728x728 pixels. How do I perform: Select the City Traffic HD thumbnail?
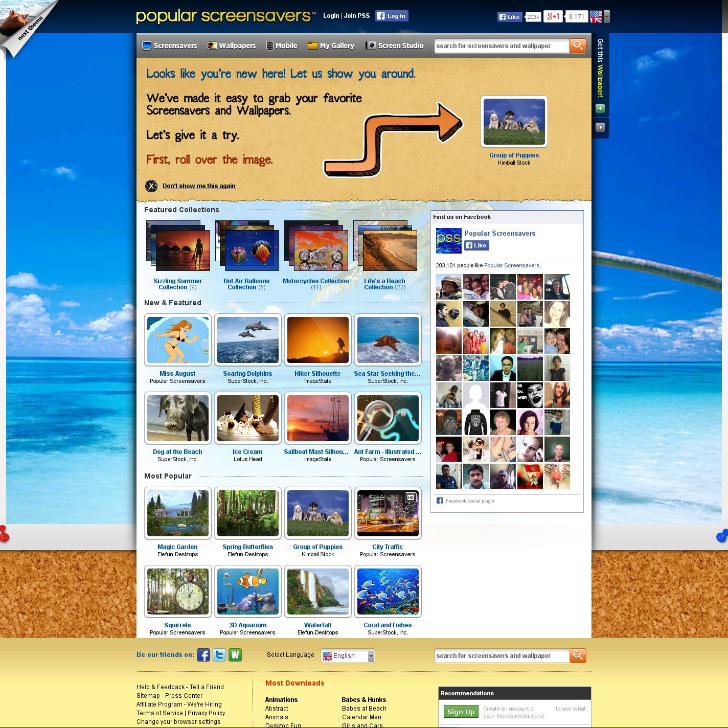pyautogui.click(x=388, y=513)
